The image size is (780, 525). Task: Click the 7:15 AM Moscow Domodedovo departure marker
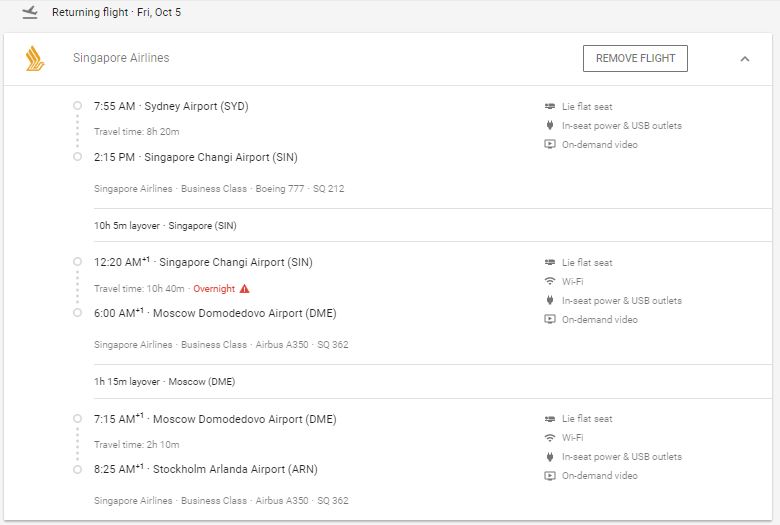tap(78, 419)
